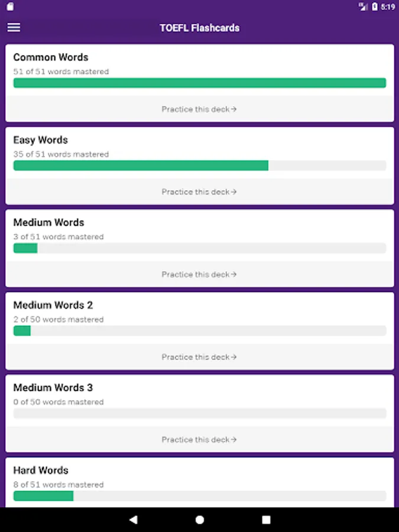
Task: Tap the Android back button
Action: click(133, 520)
